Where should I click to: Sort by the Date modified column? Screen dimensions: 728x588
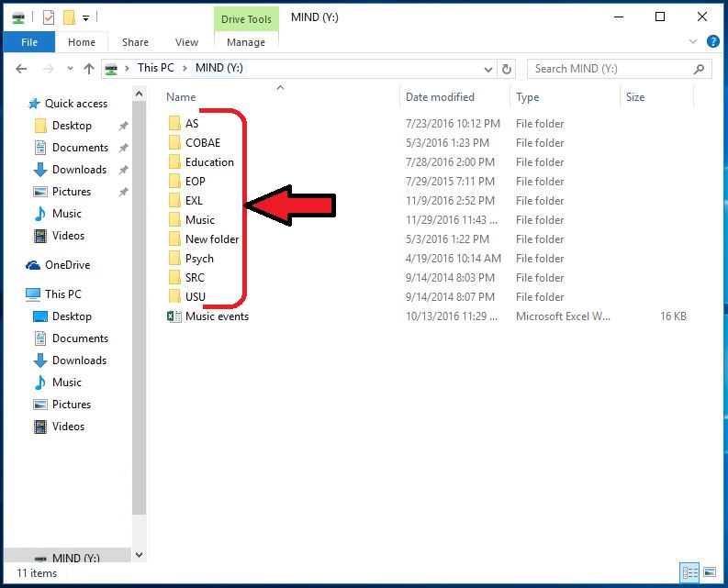click(x=440, y=97)
